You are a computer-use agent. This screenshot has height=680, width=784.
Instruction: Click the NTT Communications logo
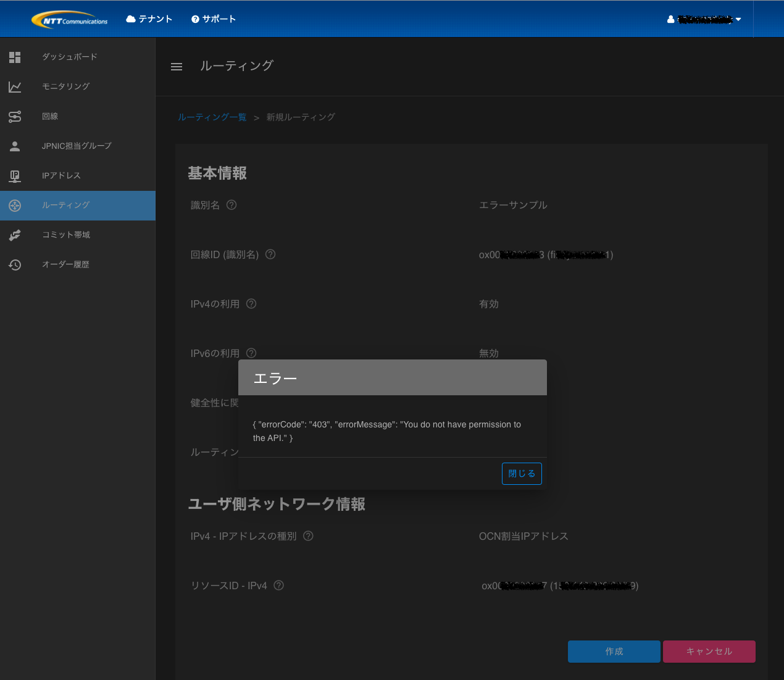point(69,19)
